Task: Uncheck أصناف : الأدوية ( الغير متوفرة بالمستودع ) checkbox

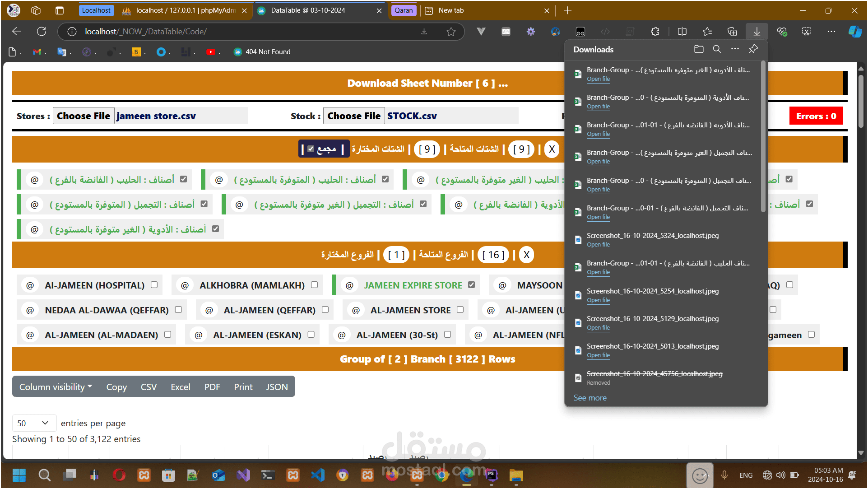Action: (x=215, y=229)
